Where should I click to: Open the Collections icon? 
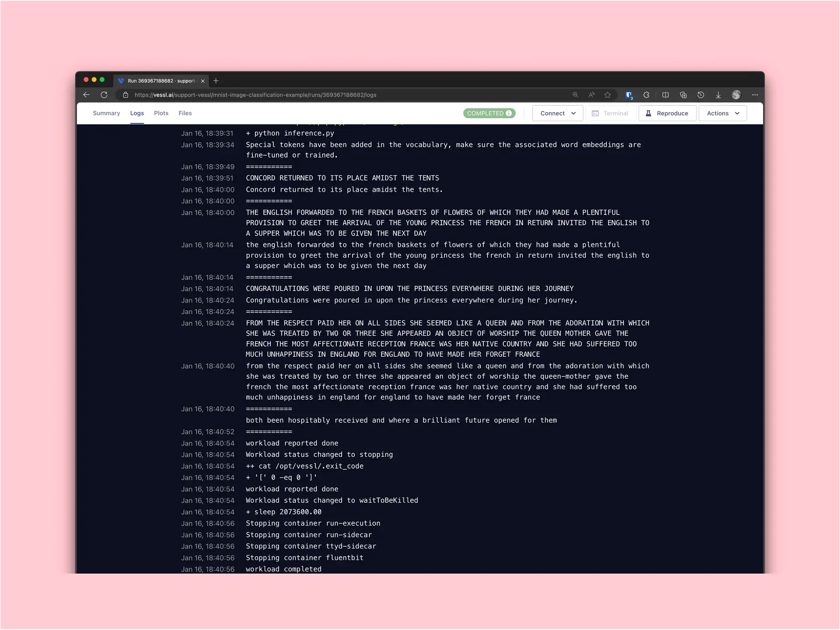[683, 95]
